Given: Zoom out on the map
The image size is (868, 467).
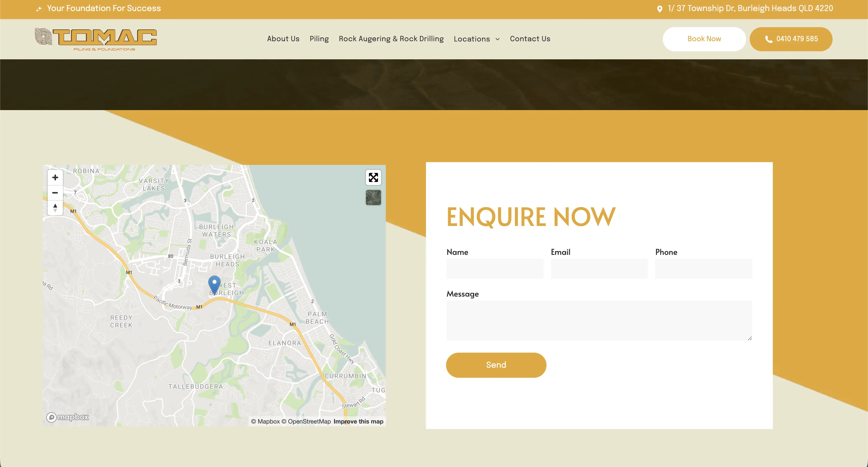Looking at the screenshot, I should click(x=55, y=193).
